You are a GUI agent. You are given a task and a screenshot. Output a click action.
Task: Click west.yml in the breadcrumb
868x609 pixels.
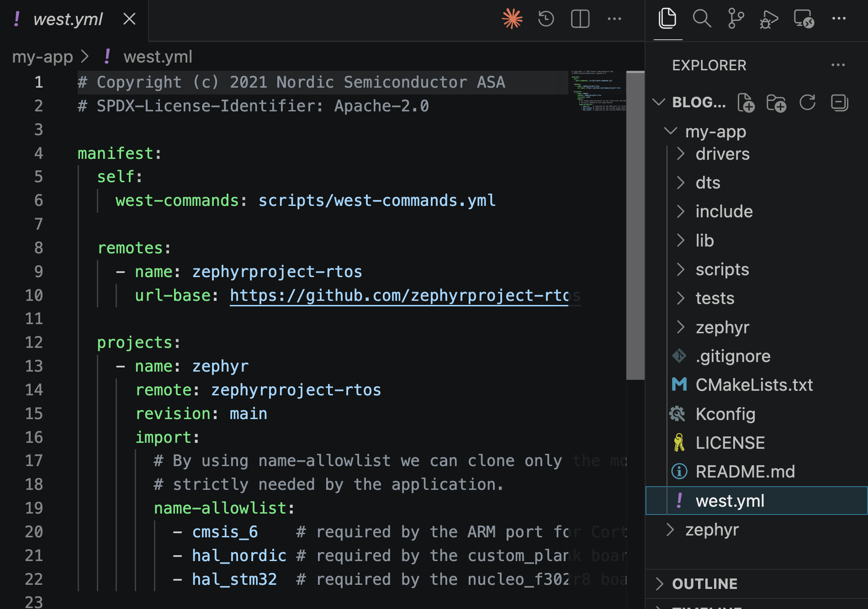(158, 57)
